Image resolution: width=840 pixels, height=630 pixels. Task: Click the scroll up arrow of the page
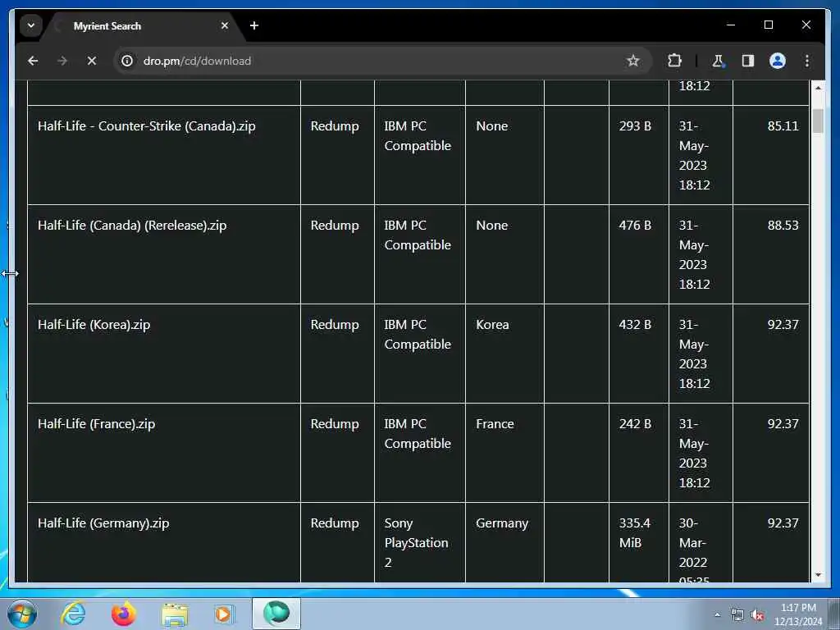pyautogui.click(x=818, y=87)
